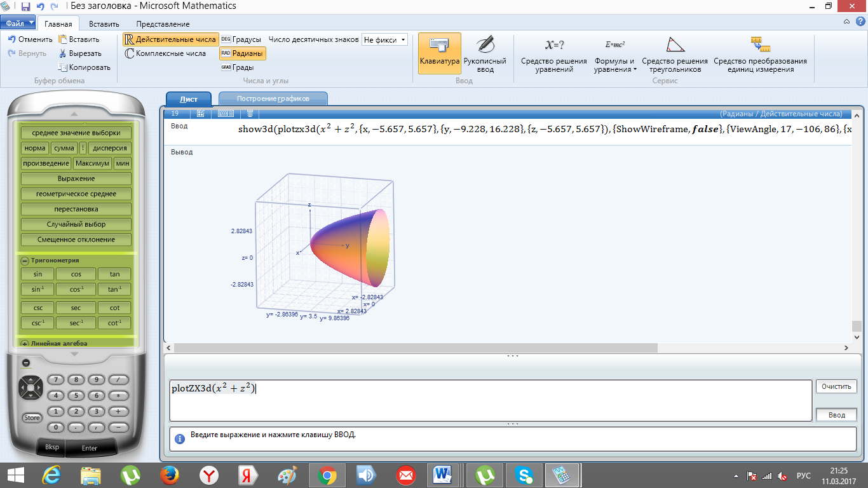Click the horizontal scrollbar under the worksheet
The image size is (868, 488).
point(416,348)
